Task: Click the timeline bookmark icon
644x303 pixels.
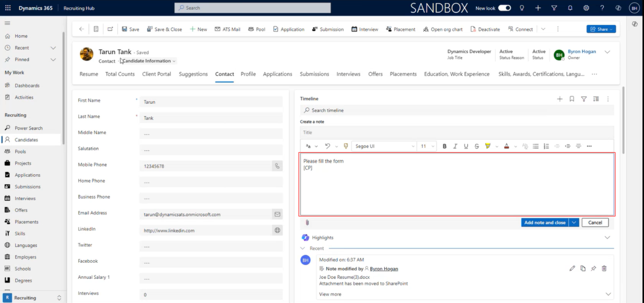Action: (x=572, y=99)
